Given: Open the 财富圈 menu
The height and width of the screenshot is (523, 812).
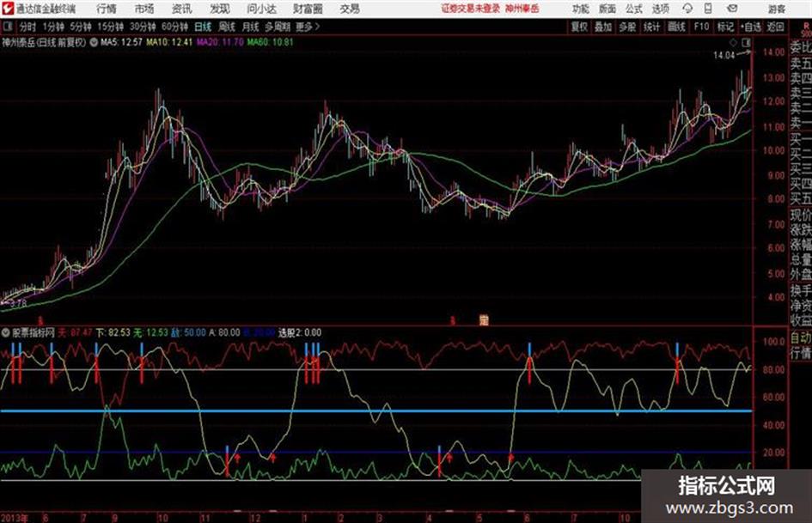Looking at the screenshot, I should click(x=308, y=9).
